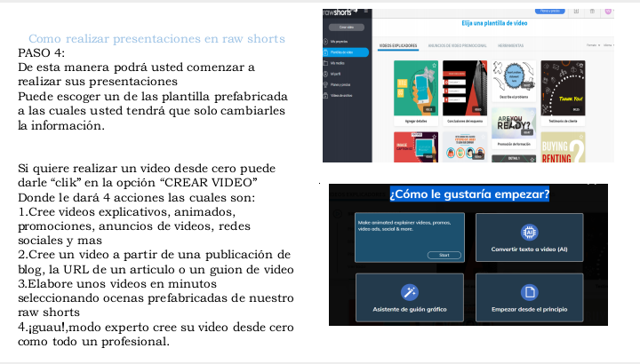Favorite the IMAGE CAPTION template star
The image size is (640, 364).
[x=435, y=137]
